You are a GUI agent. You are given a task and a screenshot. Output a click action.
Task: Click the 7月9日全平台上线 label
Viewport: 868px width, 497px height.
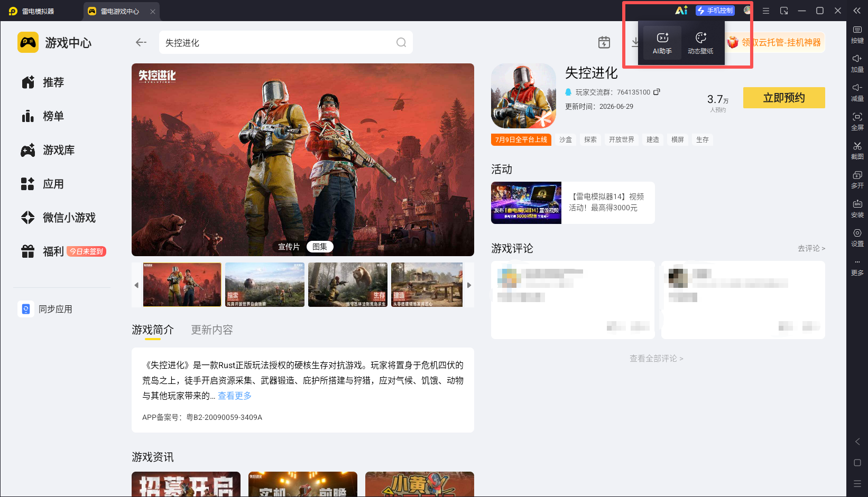click(521, 139)
